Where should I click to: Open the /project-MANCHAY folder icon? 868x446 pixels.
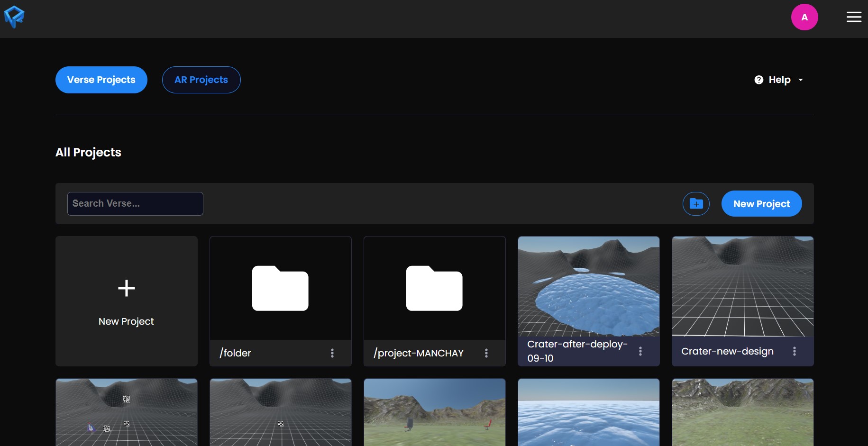click(434, 288)
